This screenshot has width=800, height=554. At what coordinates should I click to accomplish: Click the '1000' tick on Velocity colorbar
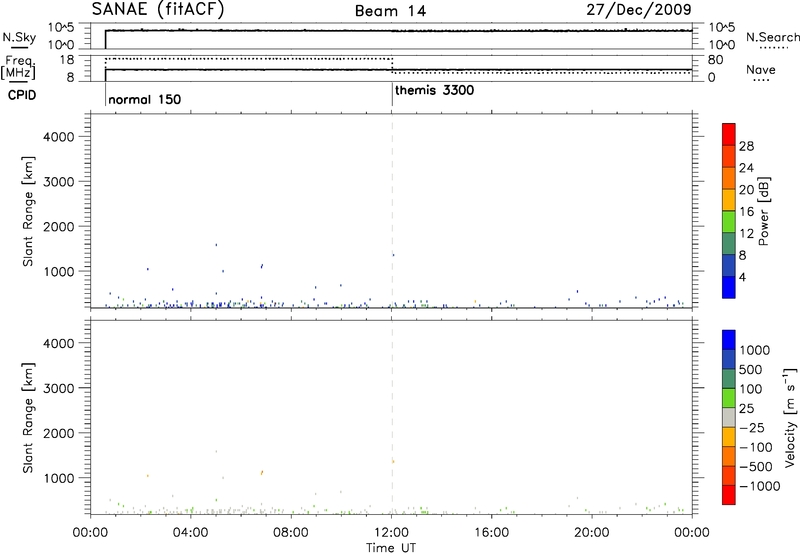pos(755,350)
